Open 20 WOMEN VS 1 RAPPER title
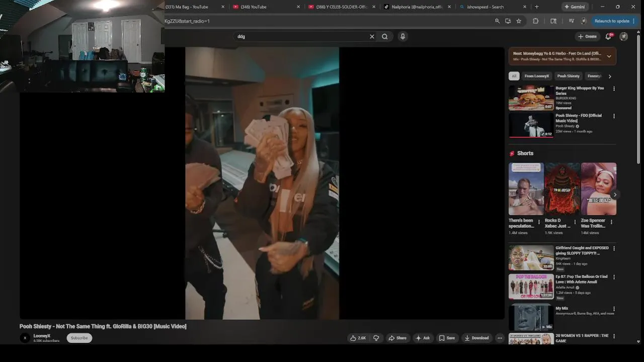Screen dimensions: 644x362 [x=582, y=338]
